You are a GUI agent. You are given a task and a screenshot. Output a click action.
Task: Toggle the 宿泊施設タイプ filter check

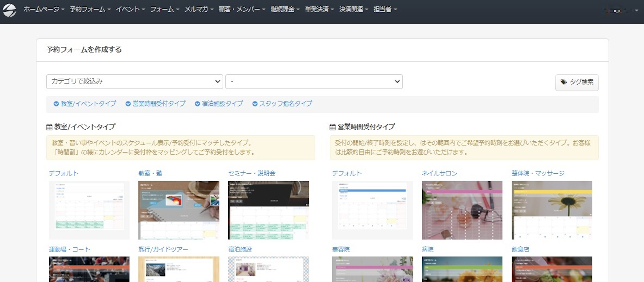197,104
